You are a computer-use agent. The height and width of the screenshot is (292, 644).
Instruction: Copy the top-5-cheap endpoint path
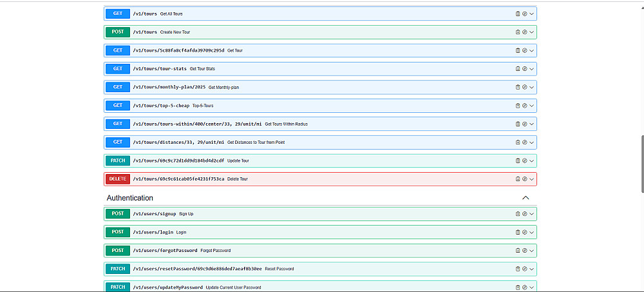click(518, 106)
